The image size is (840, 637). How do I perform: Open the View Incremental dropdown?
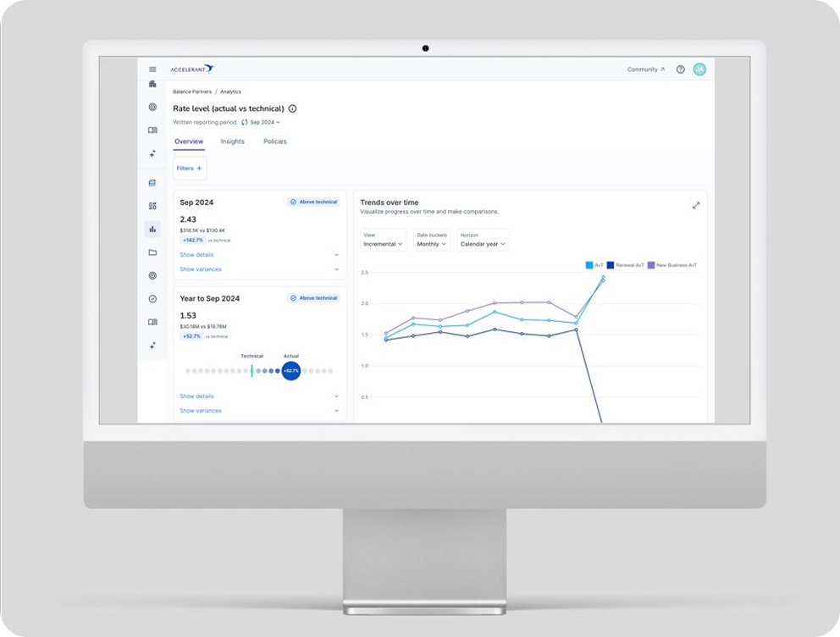coord(383,240)
